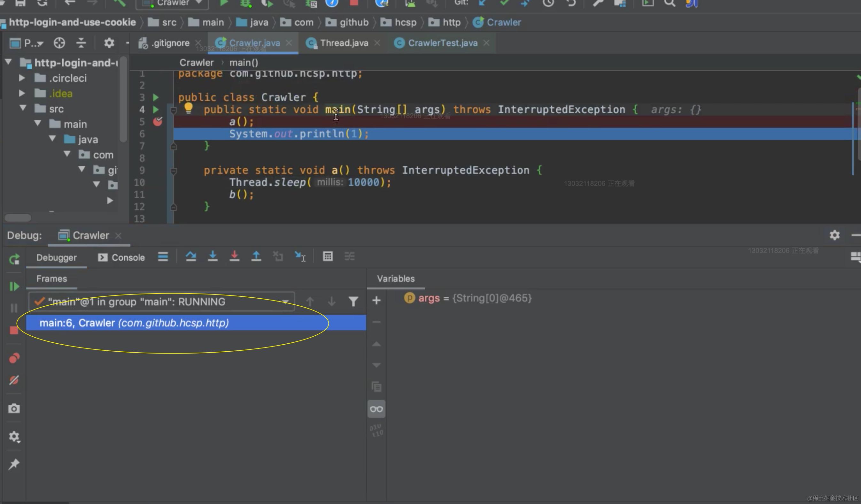The image size is (861, 504).
Task: Click the camera thread dump icon
Action: point(14,409)
